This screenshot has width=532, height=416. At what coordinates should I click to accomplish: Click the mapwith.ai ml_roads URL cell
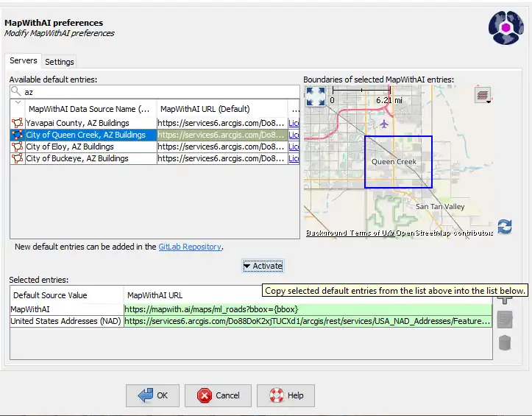coord(308,309)
